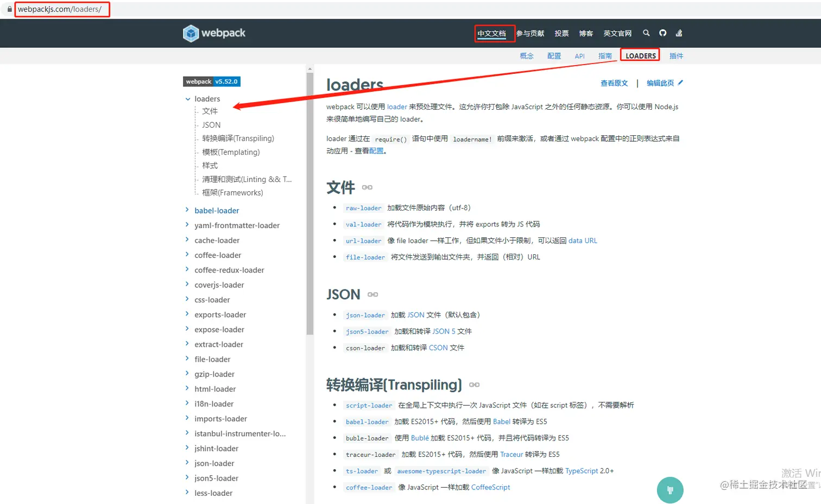Open val-loader link

click(364, 224)
